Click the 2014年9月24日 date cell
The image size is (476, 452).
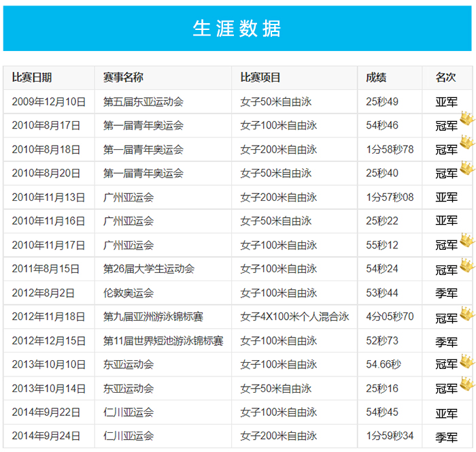[x=46, y=436]
